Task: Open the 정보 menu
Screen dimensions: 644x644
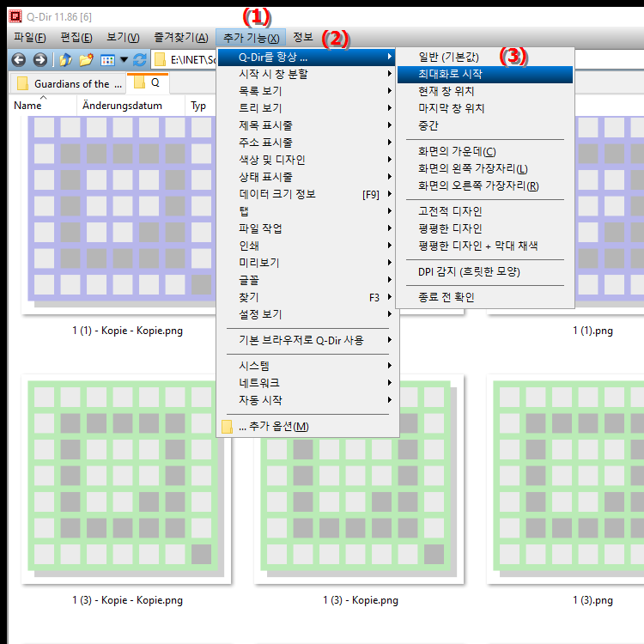Action: click(x=303, y=38)
